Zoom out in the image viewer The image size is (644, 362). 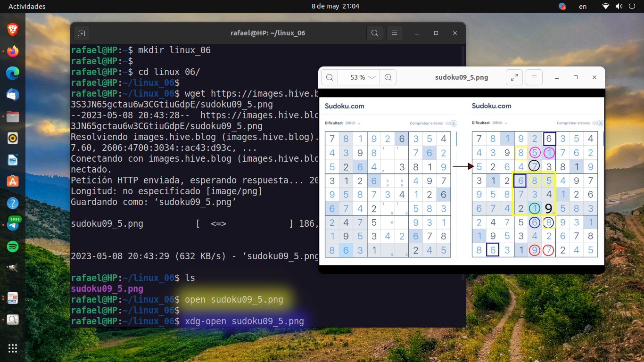[x=330, y=77]
